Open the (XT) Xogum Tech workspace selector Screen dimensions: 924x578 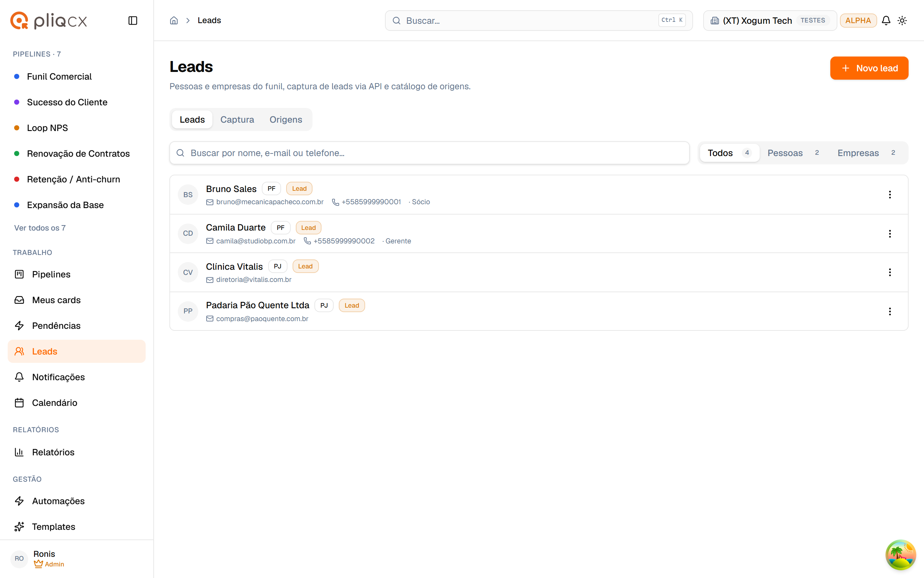click(770, 21)
